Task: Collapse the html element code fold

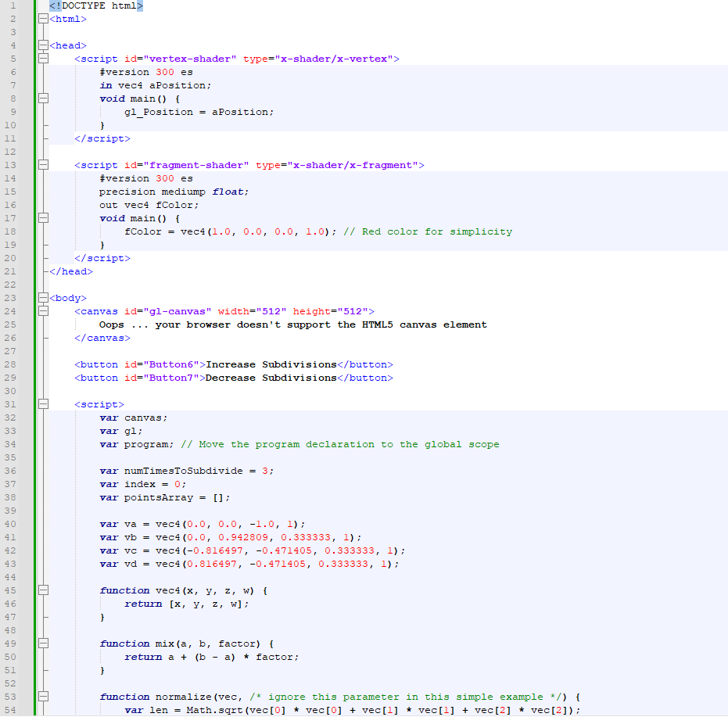Action: (43, 19)
